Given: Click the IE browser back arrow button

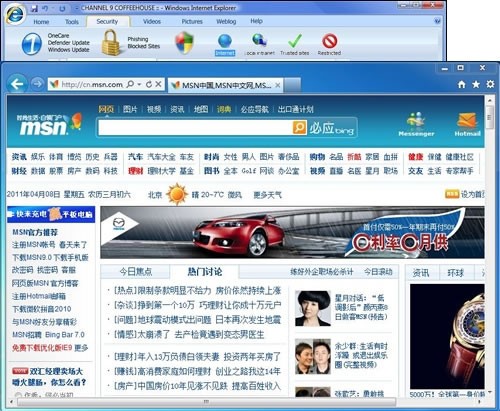Looking at the screenshot, I should pyautogui.click(x=17, y=84).
